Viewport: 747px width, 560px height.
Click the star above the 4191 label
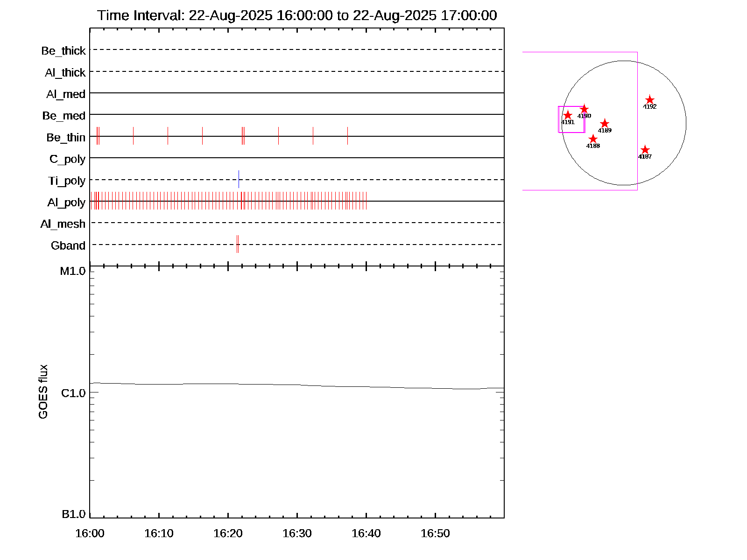[568, 115]
